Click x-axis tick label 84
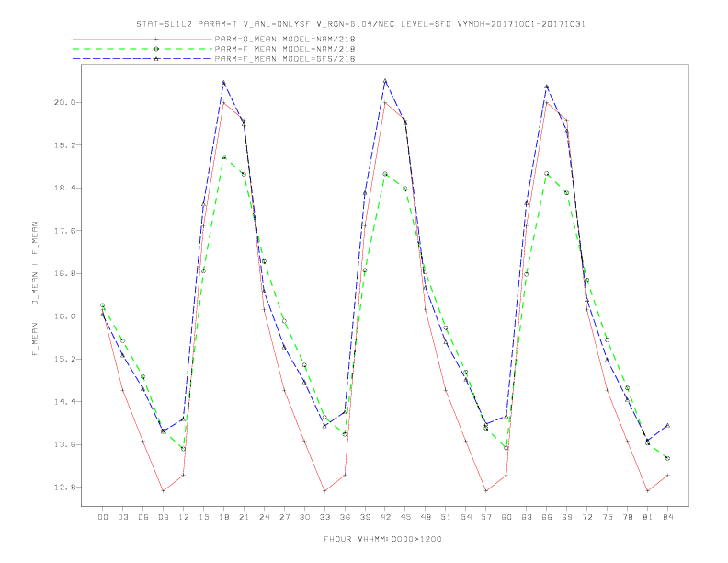Screen dimensions: 728x563 pyautogui.click(x=667, y=517)
